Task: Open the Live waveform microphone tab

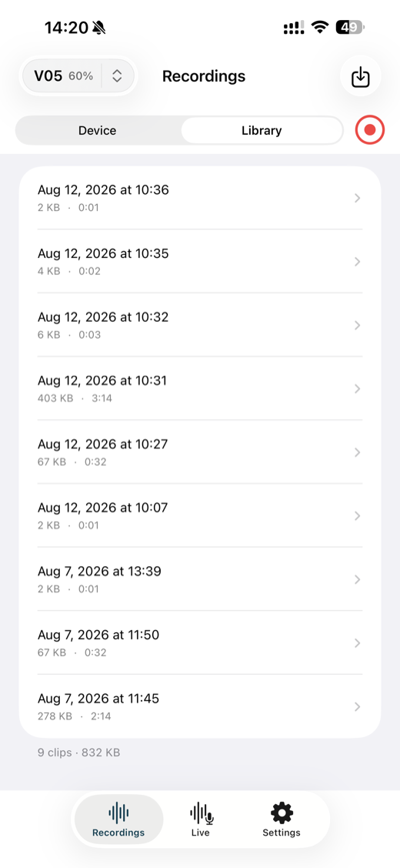Action: point(200,819)
